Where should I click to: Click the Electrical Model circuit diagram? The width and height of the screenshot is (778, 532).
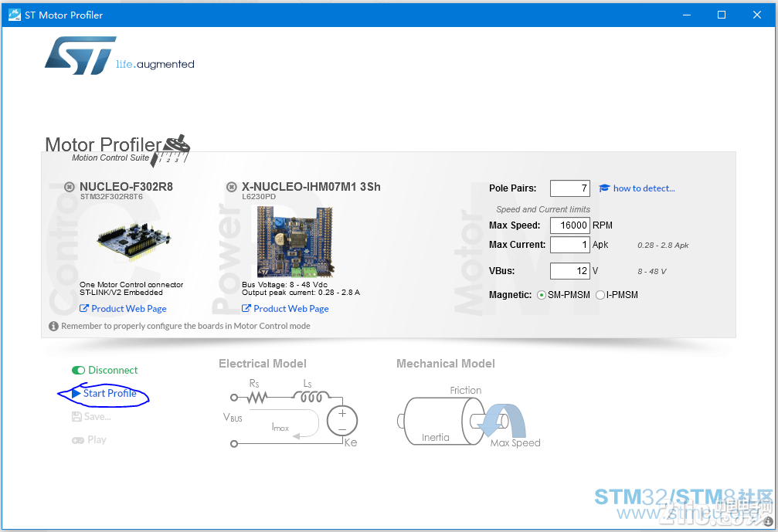290,414
